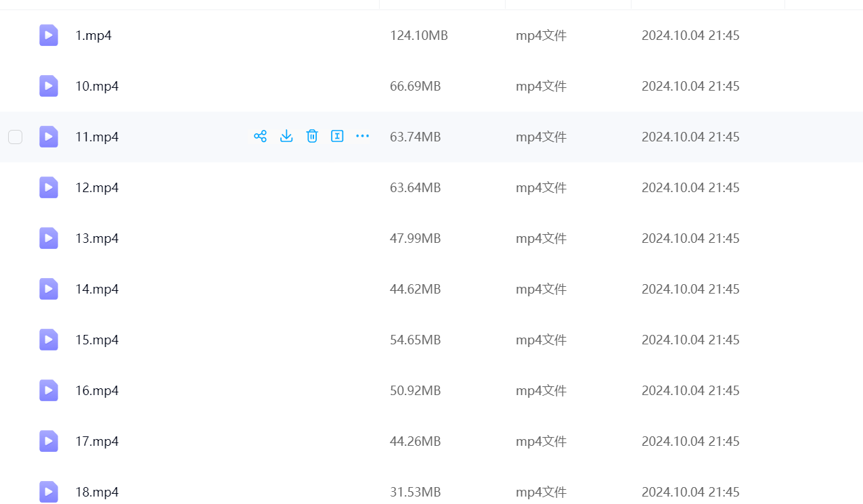Image resolution: width=863 pixels, height=504 pixels.
Task: Select the 18.mp4 file name
Action: 97,492
